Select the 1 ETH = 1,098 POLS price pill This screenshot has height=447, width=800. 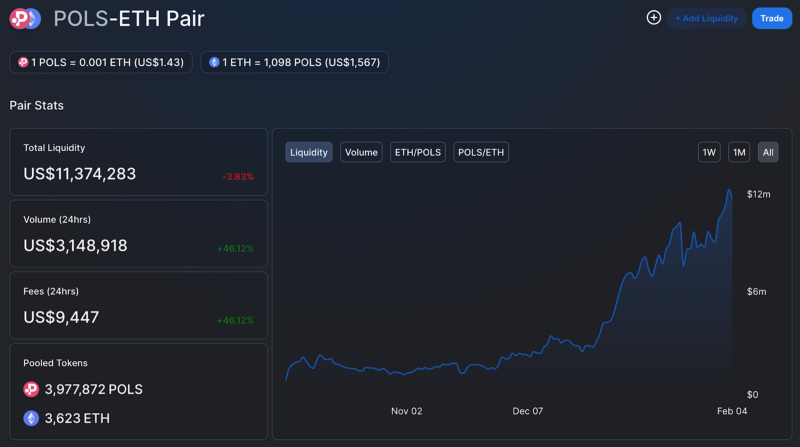coord(294,62)
